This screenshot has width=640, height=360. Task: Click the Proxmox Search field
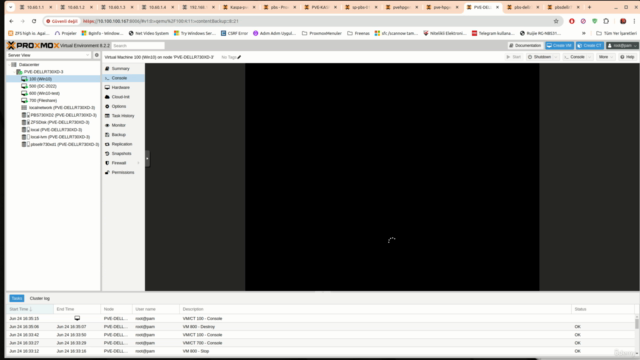coord(138,46)
